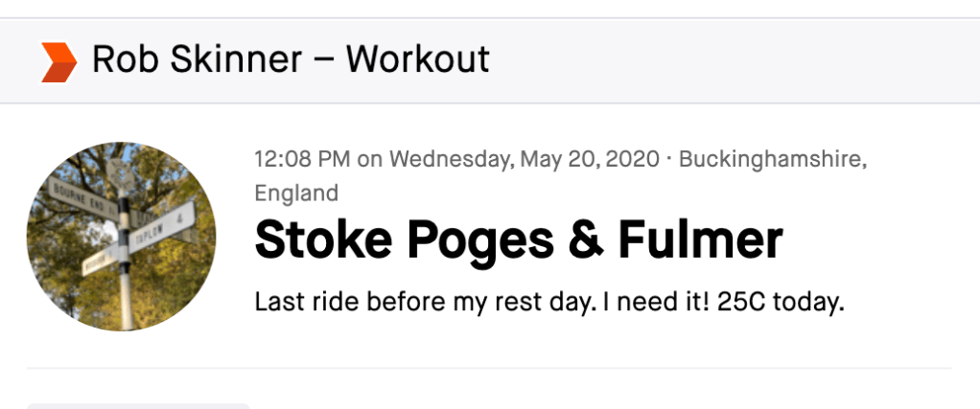Click the word "Fulmer" in the title
The height and width of the screenshot is (409, 980).
701,241
